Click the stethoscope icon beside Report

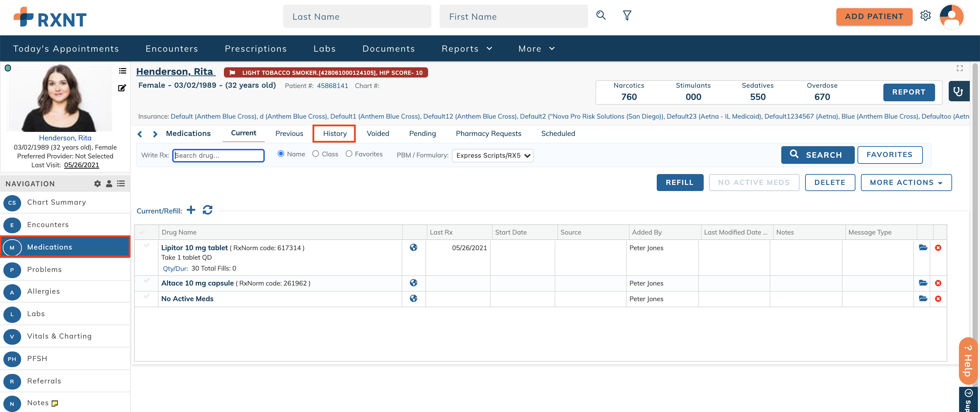(x=958, y=91)
